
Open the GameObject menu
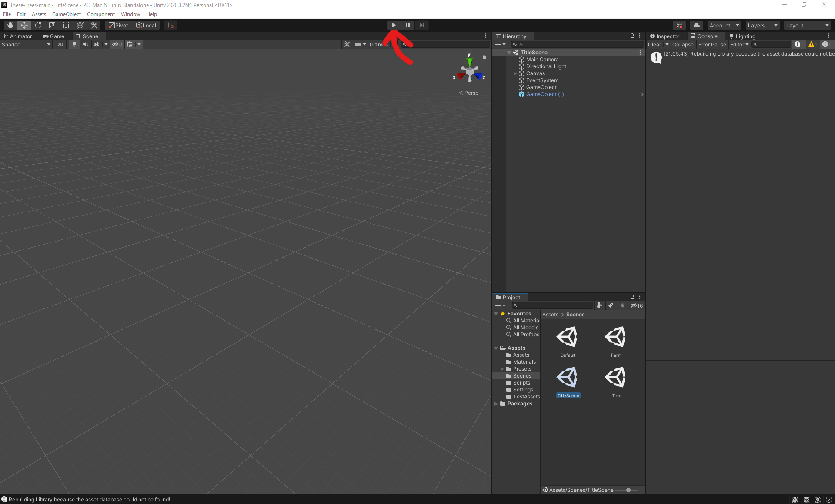pyautogui.click(x=66, y=14)
